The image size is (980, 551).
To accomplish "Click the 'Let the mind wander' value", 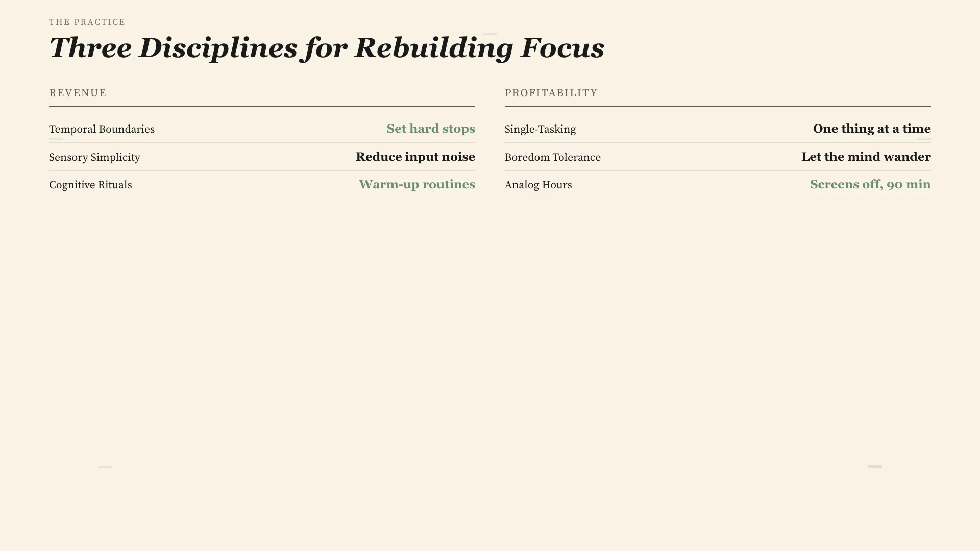I will tap(866, 157).
